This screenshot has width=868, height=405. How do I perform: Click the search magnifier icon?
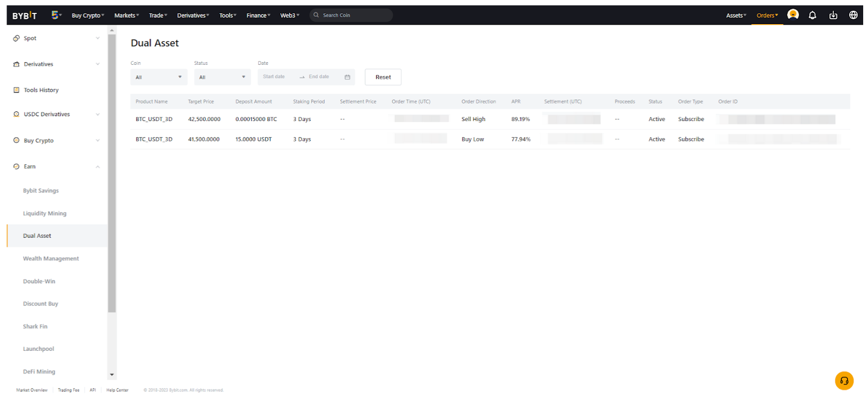[316, 16]
